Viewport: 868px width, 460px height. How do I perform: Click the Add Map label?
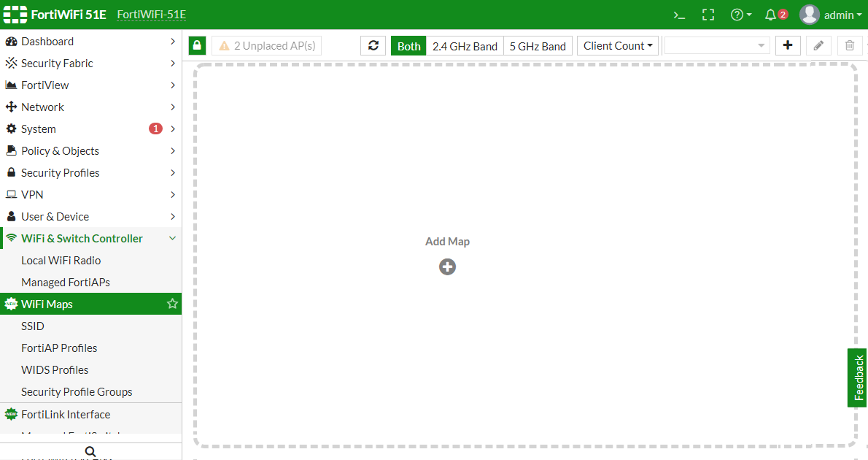coord(447,241)
